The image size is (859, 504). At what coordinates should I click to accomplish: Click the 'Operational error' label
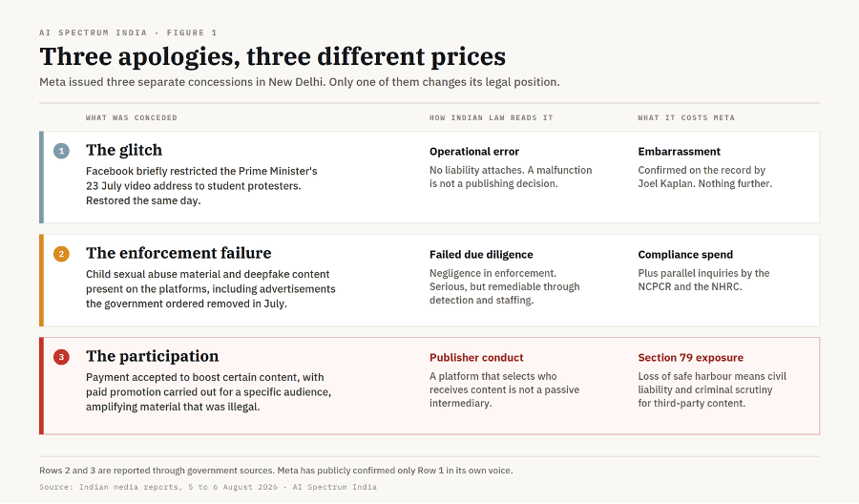(x=473, y=152)
